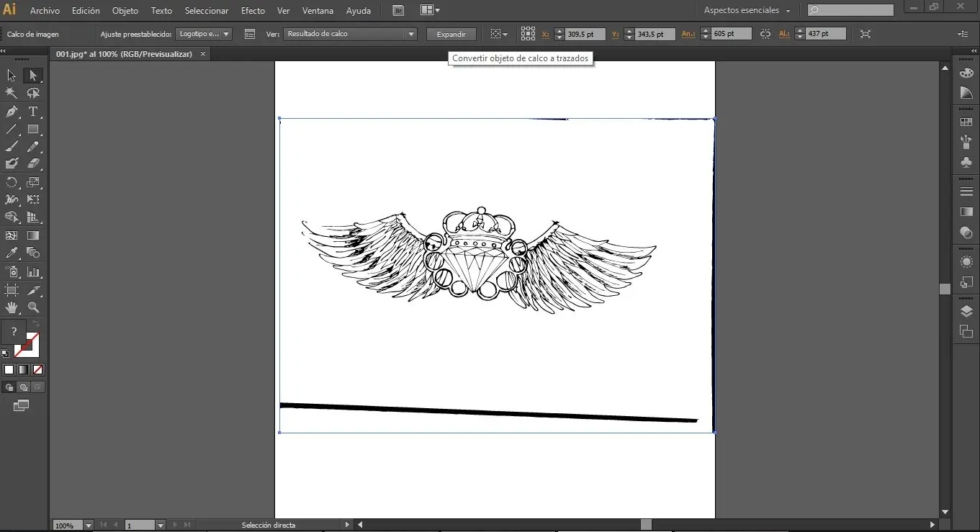Open the Edición menu

tap(86, 11)
